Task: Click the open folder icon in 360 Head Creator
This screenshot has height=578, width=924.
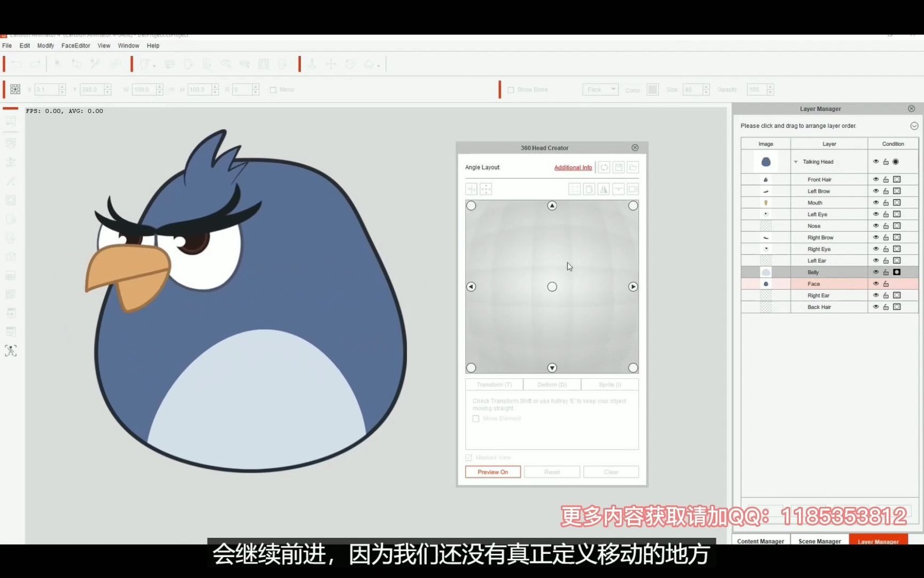Action: pos(633,168)
